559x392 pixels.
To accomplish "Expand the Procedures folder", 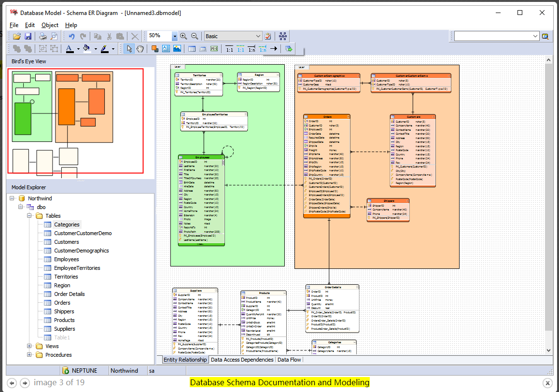I will click(x=29, y=354).
